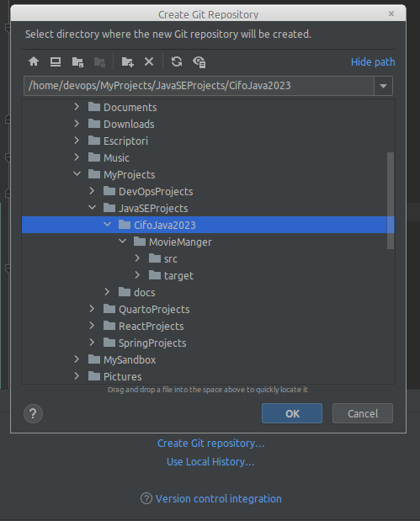Expand the src folder chevron

tap(137, 258)
